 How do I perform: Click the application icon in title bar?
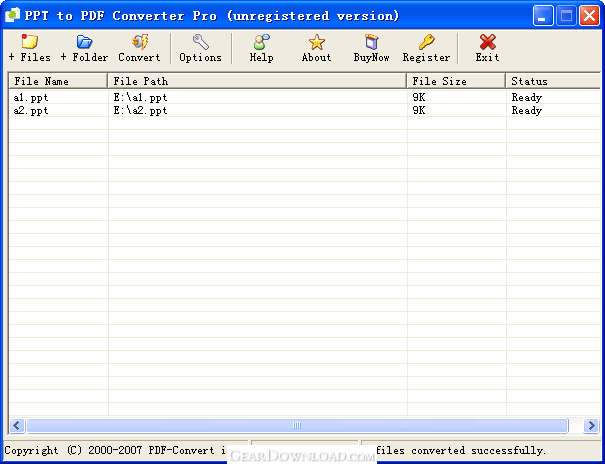12,15
